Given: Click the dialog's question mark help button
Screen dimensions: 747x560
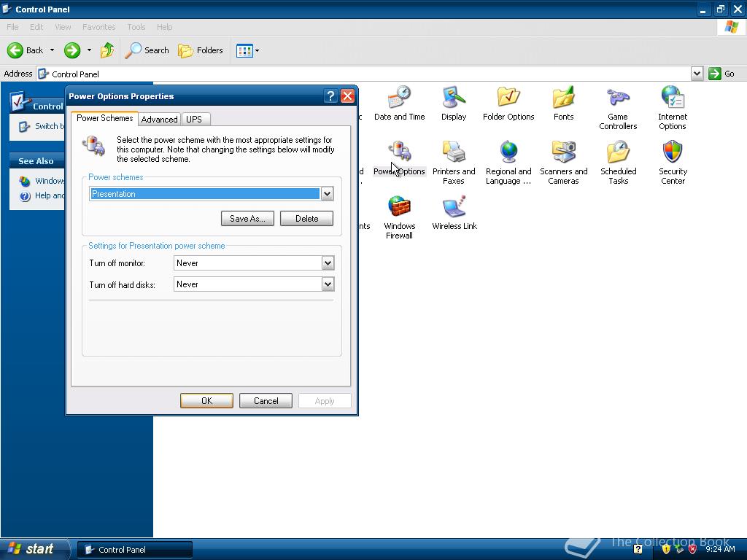Looking at the screenshot, I should [330, 96].
